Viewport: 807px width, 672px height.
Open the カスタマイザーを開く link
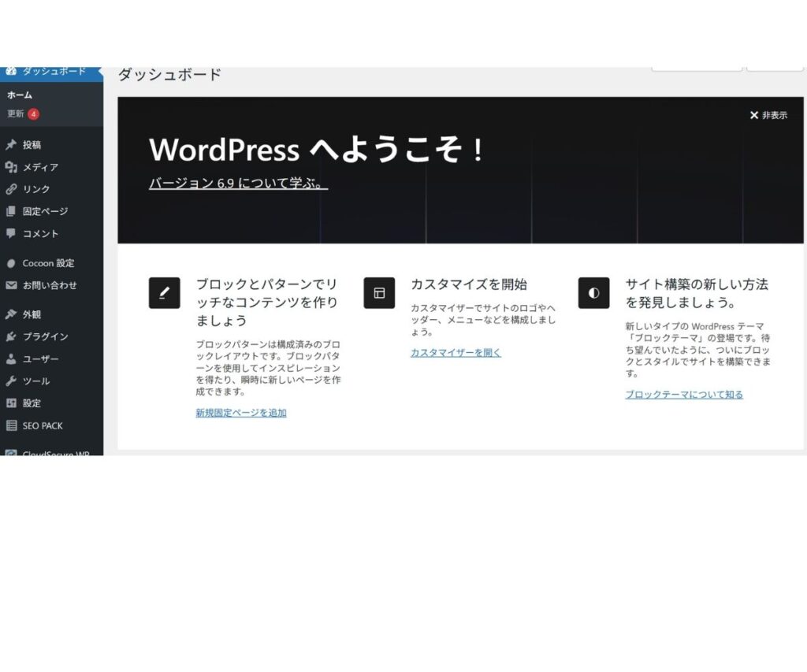[x=454, y=352]
